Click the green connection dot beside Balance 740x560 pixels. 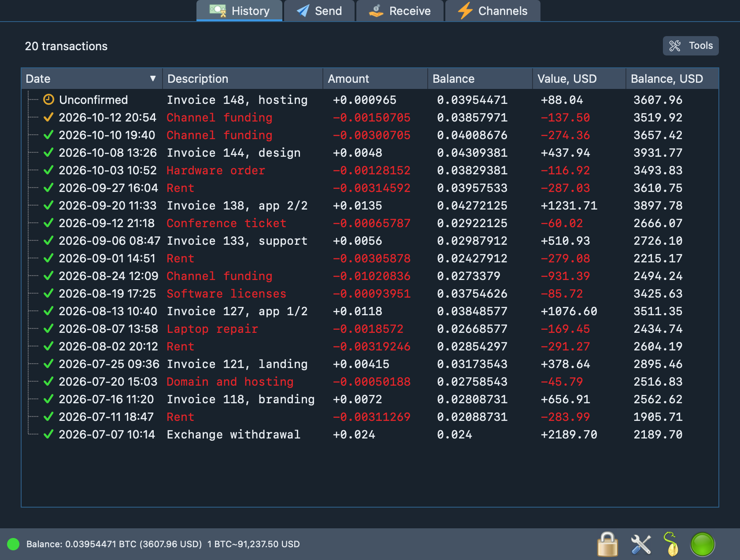13,544
